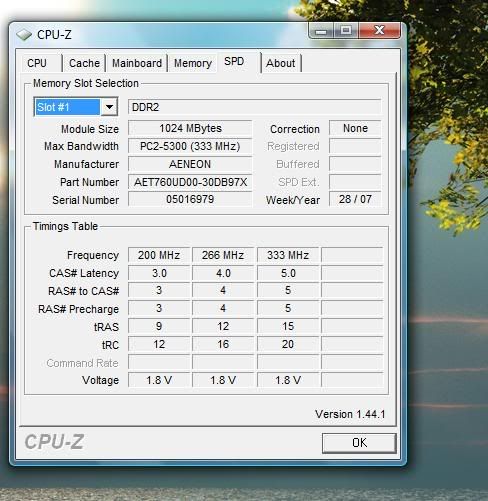Click the Part Number label
The width and height of the screenshot is (488, 501).
tap(89, 182)
